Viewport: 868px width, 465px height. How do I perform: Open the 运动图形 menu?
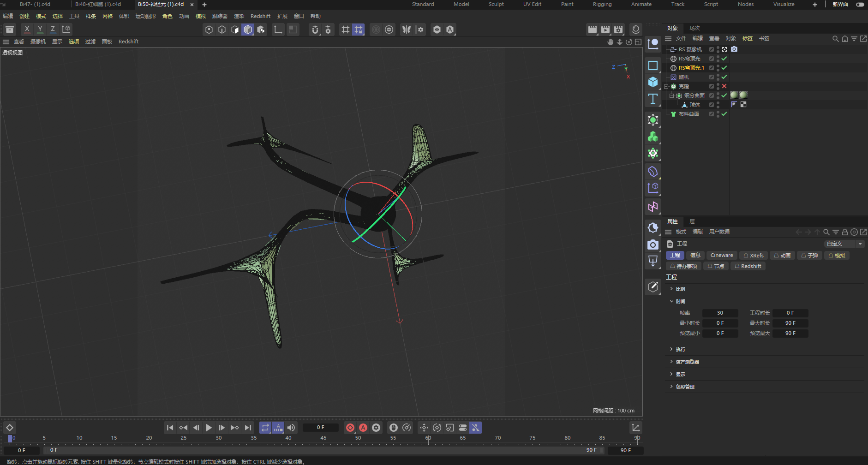pyautogui.click(x=146, y=16)
